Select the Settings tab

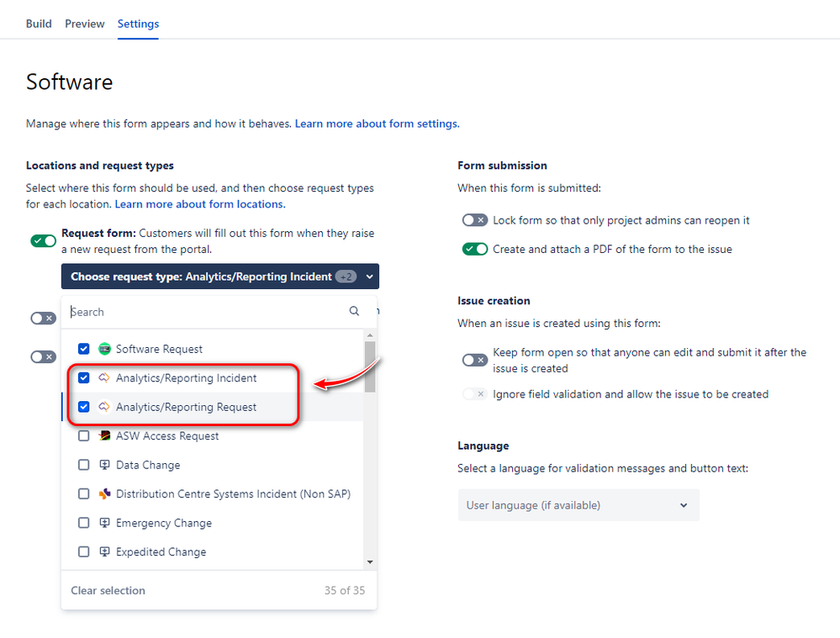138,24
